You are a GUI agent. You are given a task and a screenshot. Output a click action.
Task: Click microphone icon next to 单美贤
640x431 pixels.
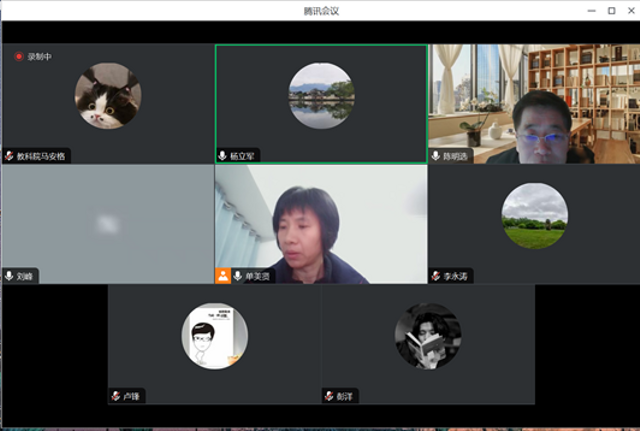click(x=238, y=275)
